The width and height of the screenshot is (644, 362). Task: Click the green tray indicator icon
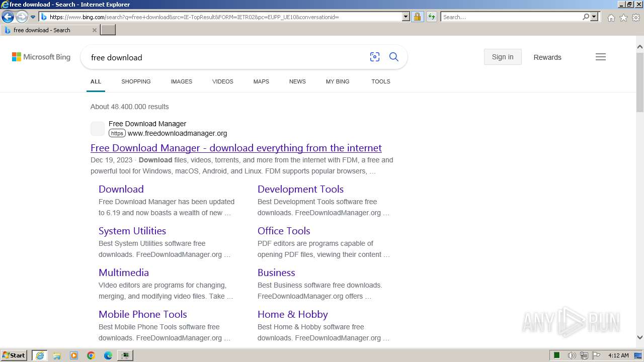click(x=557, y=355)
